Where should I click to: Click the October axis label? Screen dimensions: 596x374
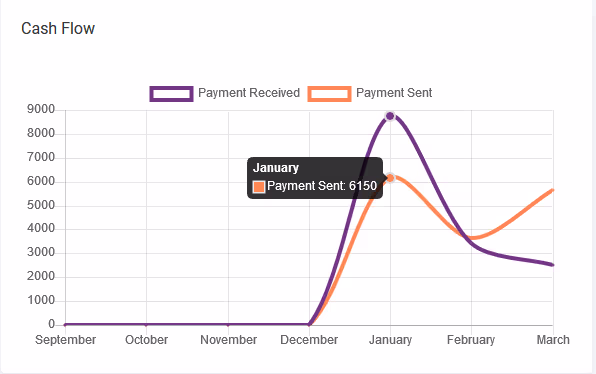tap(146, 339)
